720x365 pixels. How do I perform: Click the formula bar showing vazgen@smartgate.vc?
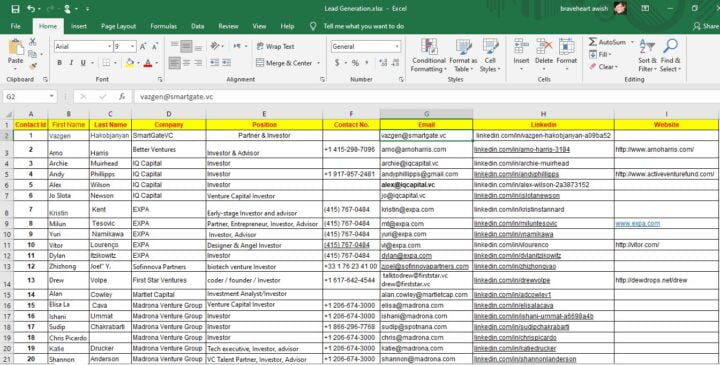(x=427, y=97)
